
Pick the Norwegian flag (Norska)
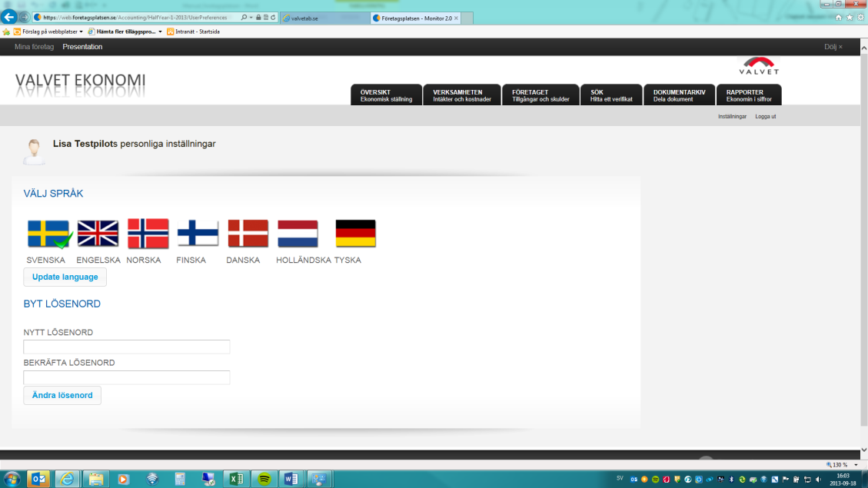tap(148, 234)
